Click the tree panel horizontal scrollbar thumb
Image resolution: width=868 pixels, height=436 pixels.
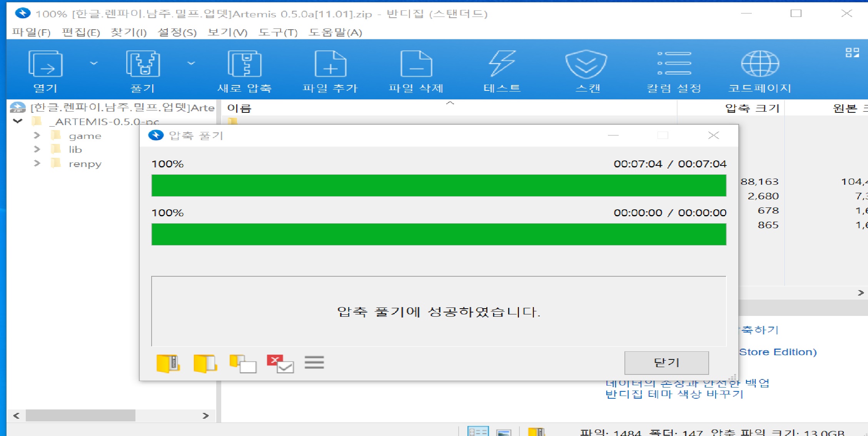coord(80,416)
